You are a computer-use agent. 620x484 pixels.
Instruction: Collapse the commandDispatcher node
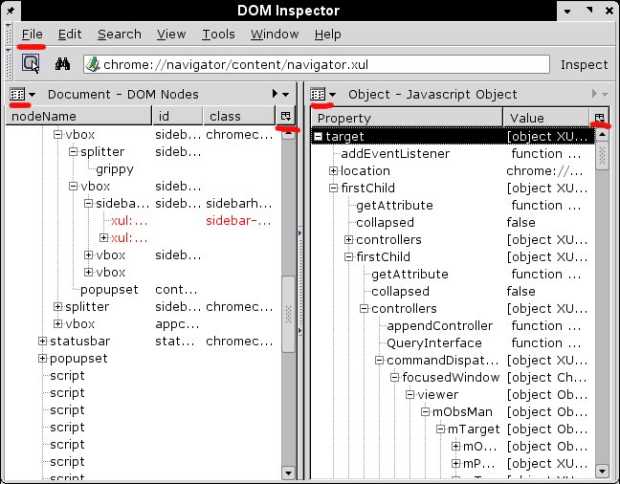pyautogui.click(x=379, y=360)
